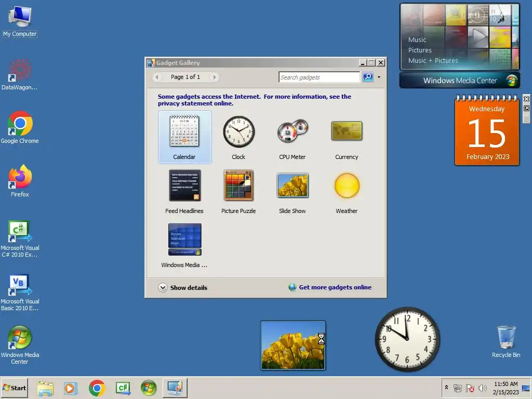Go to previous gadget gallery page
Screen dimensions: 532x399
coord(157,77)
